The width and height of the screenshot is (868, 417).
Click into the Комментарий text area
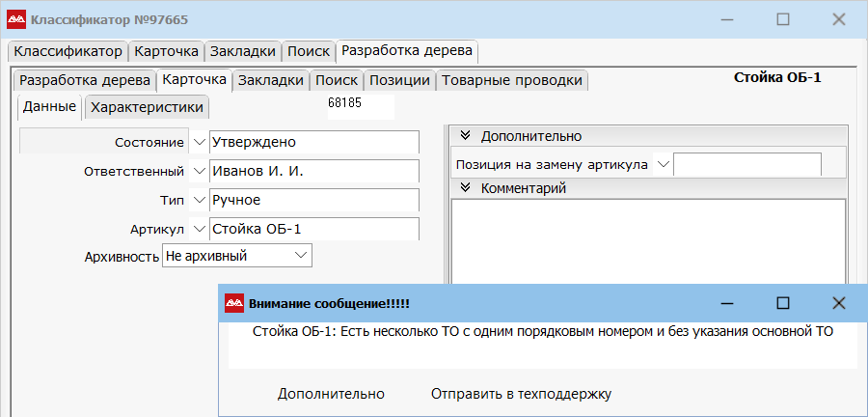pyautogui.click(x=648, y=239)
